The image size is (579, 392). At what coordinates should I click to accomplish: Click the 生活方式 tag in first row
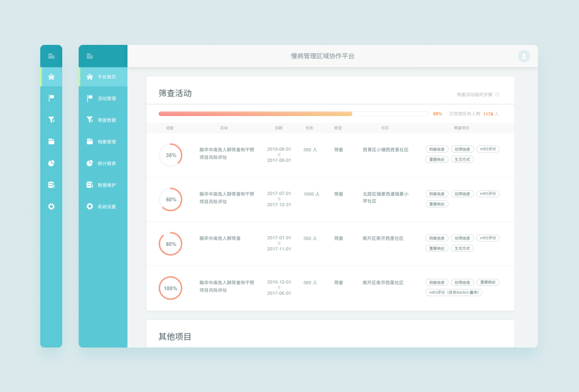[462, 160]
